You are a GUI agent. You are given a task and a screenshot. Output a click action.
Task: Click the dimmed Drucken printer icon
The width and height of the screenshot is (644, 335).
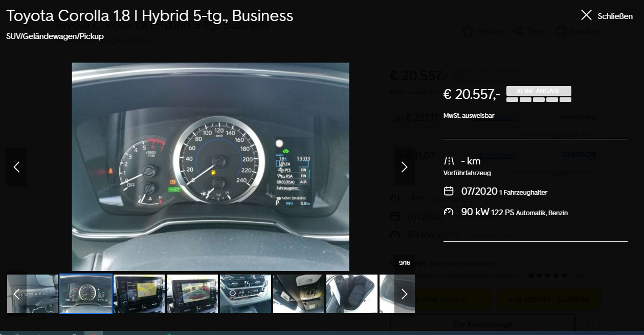[561, 31]
